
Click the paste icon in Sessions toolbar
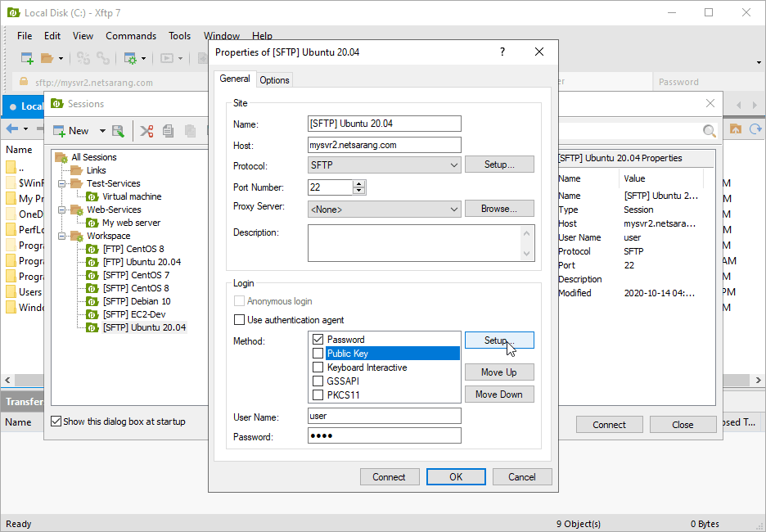[190, 131]
